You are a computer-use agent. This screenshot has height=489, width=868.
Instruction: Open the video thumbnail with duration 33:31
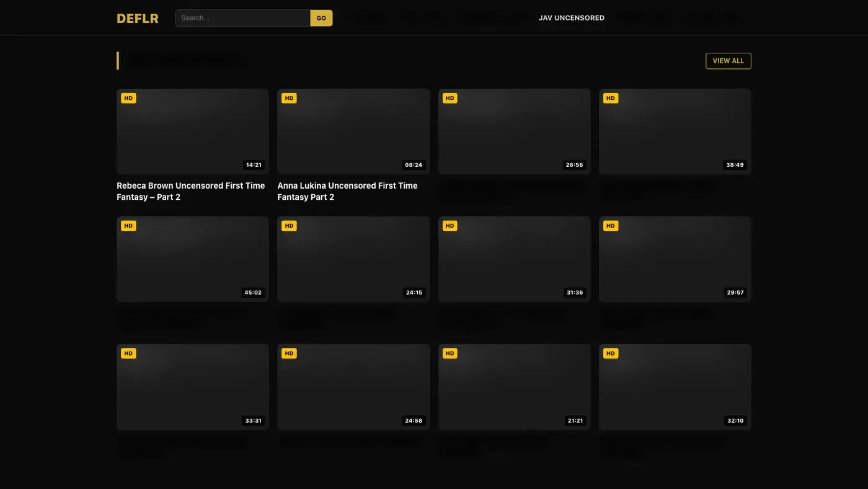coord(193,387)
